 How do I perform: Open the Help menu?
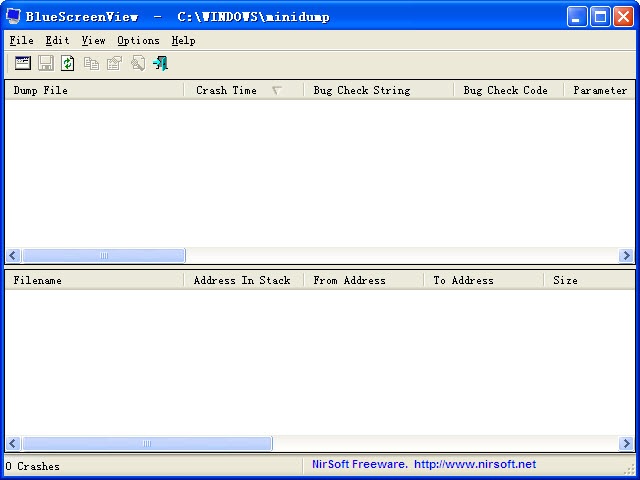pyautogui.click(x=183, y=41)
